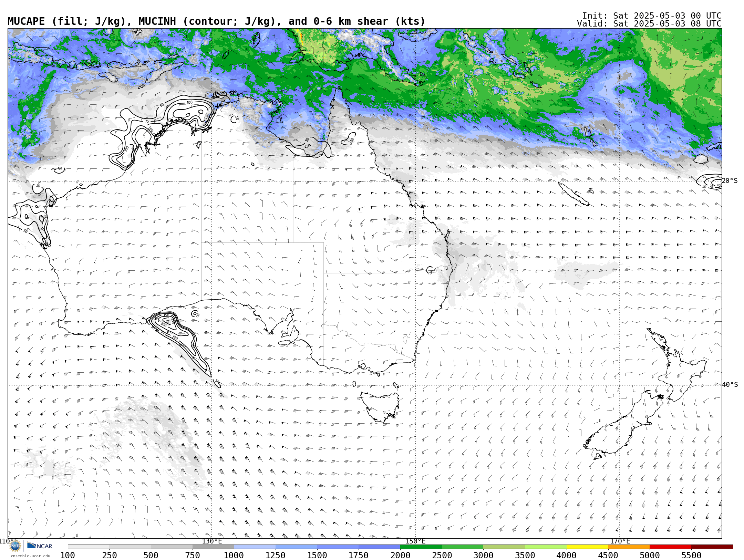Click the 5500 colorbar tick label
Image resolution: width=744 pixels, height=560 pixels.
click(691, 555)
